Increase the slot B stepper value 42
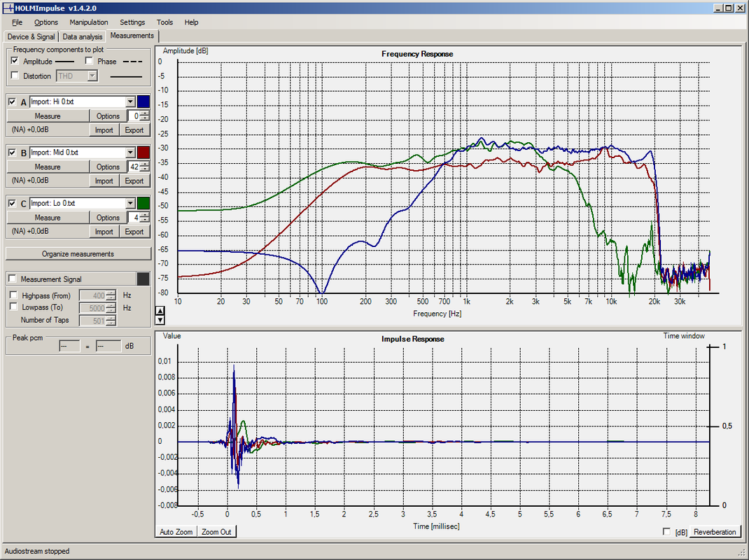 [x=145, y=164]
